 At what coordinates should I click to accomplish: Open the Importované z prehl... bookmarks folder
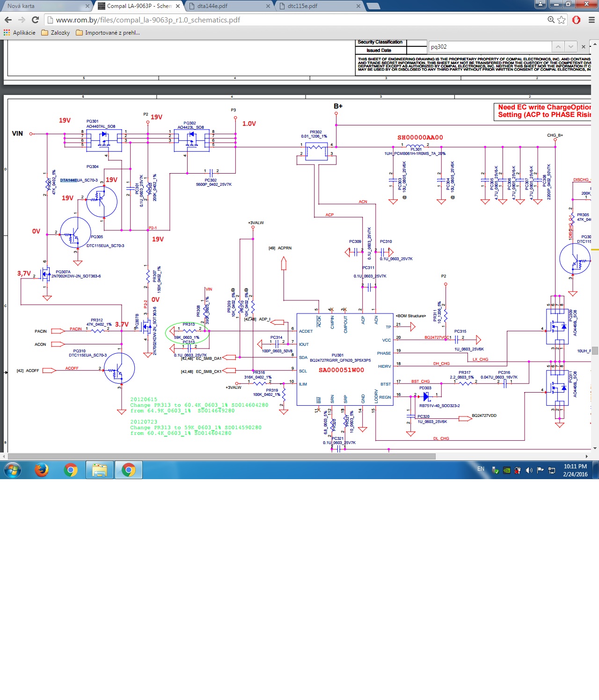click(x=108, y=33)
